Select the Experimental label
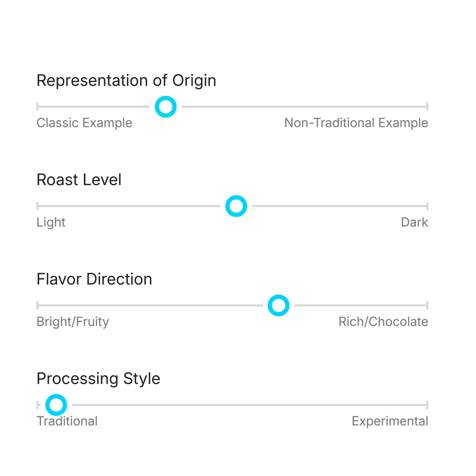Screen dimensions: 476x476 (390, 421)
